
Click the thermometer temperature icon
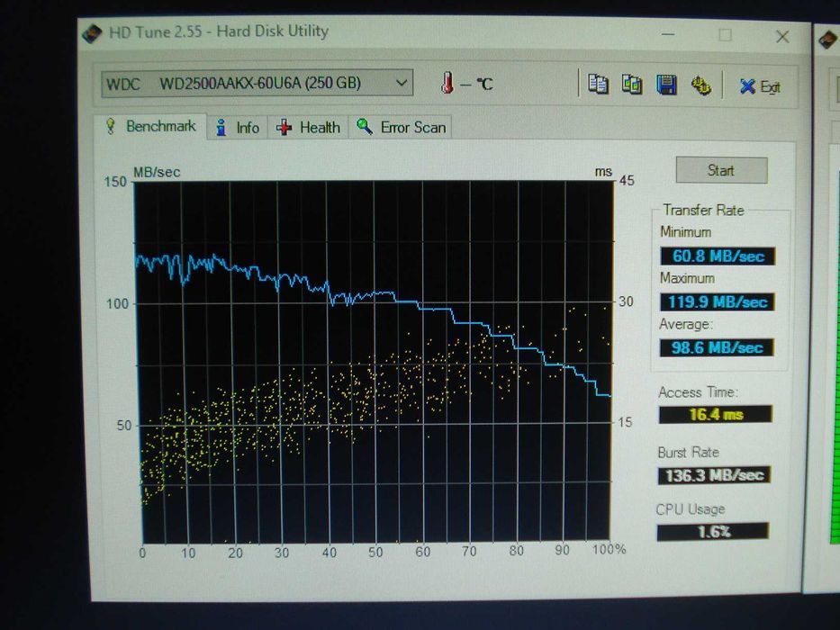tap(447, 83)
